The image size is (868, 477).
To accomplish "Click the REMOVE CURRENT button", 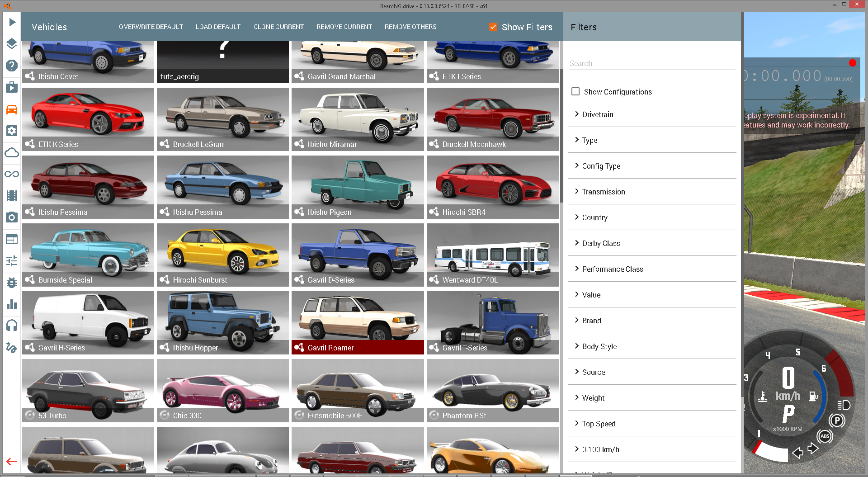I will pyautogui.click(x=344, y=27).
